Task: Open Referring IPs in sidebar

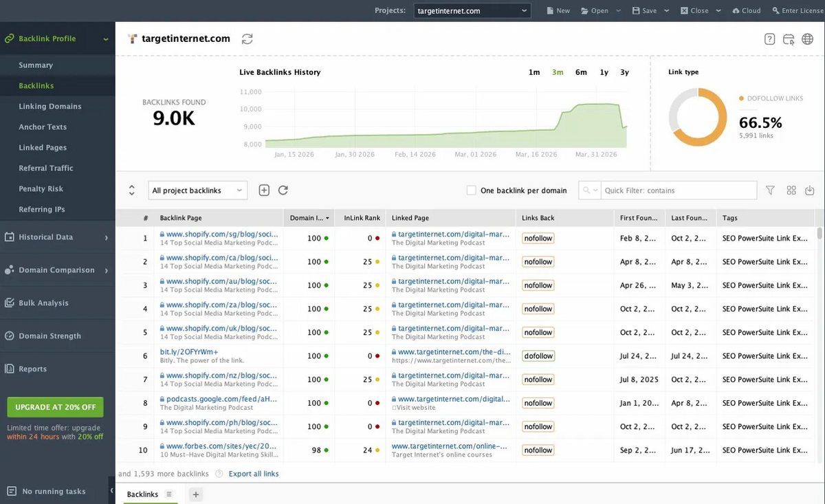Action: point(42,210)
